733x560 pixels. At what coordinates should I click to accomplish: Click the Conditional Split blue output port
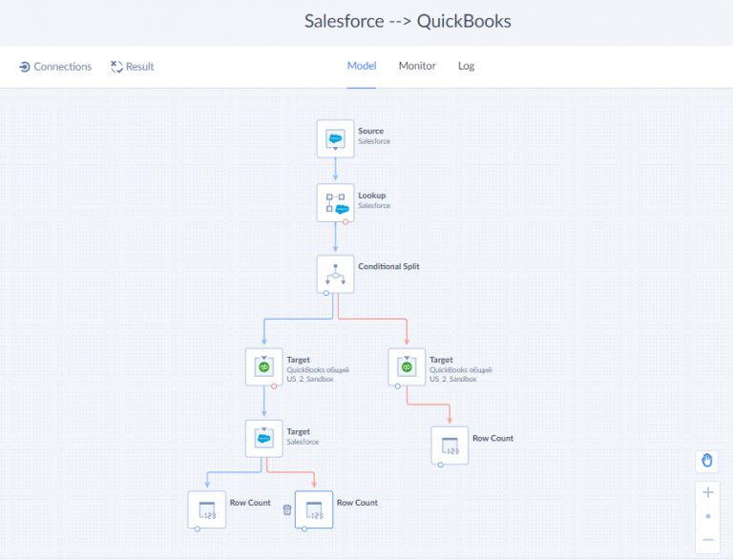point(326,293)
